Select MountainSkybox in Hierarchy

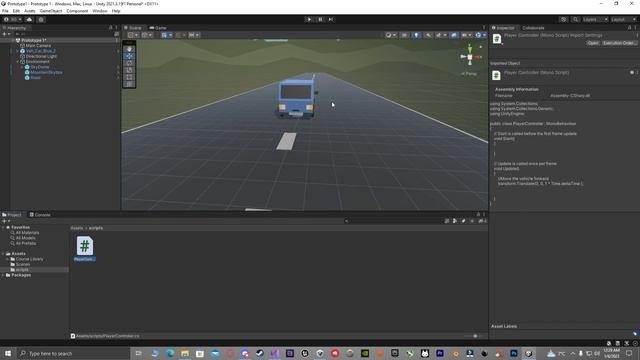46,72
